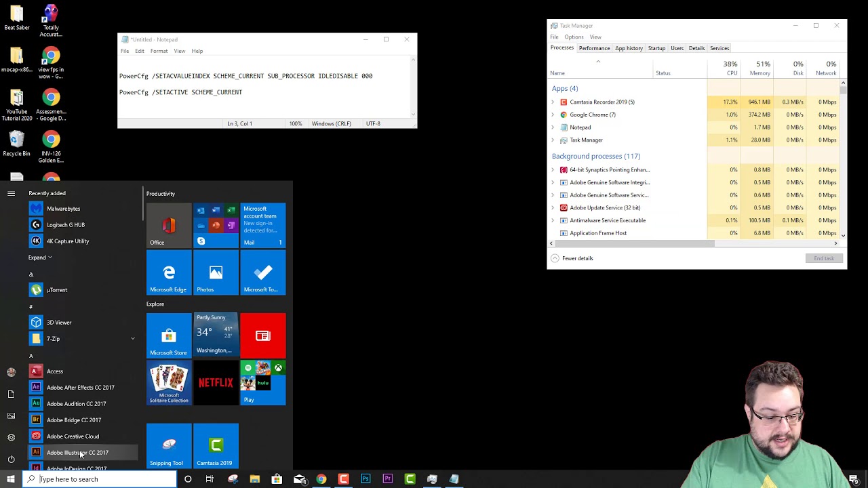Open Documents shortcut in Start sidebar

11,394
